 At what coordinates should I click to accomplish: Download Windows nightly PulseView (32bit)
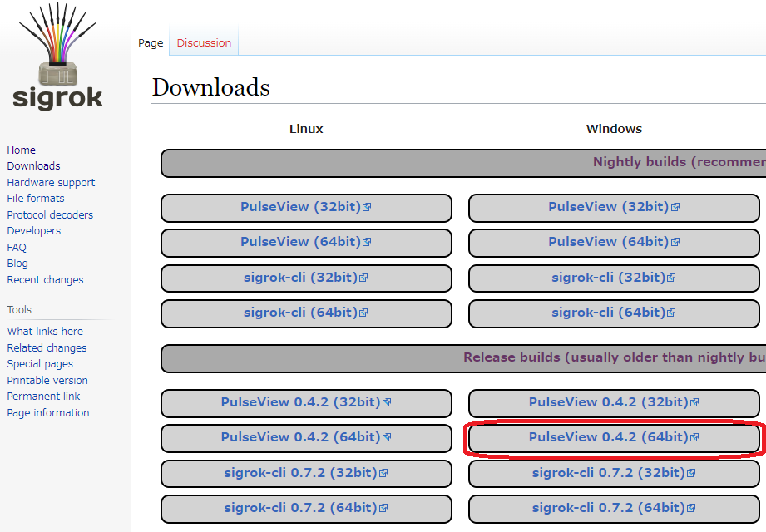(x=614, y=207)
